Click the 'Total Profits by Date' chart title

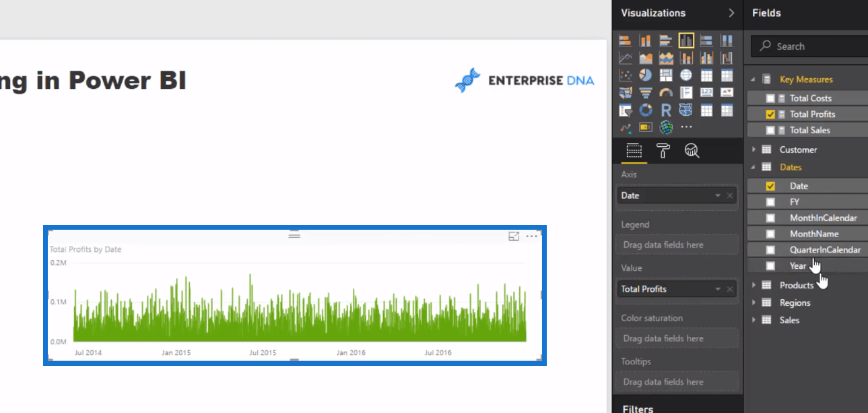[86, 249]
